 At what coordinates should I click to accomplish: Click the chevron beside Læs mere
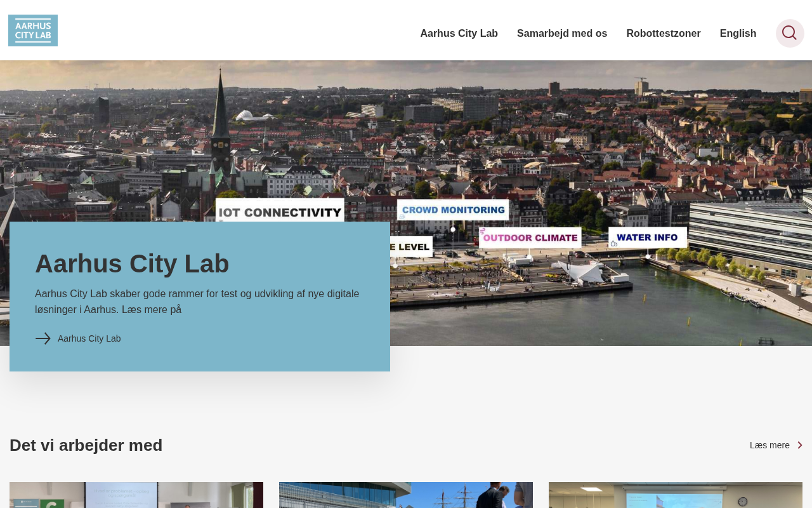coord(799,445)
